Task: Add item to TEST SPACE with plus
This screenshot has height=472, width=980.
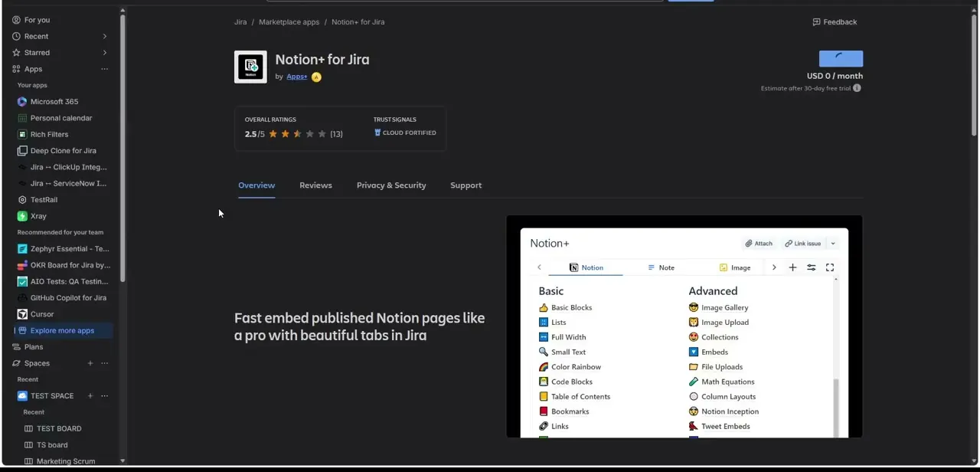Action: [x=90, y=396]
